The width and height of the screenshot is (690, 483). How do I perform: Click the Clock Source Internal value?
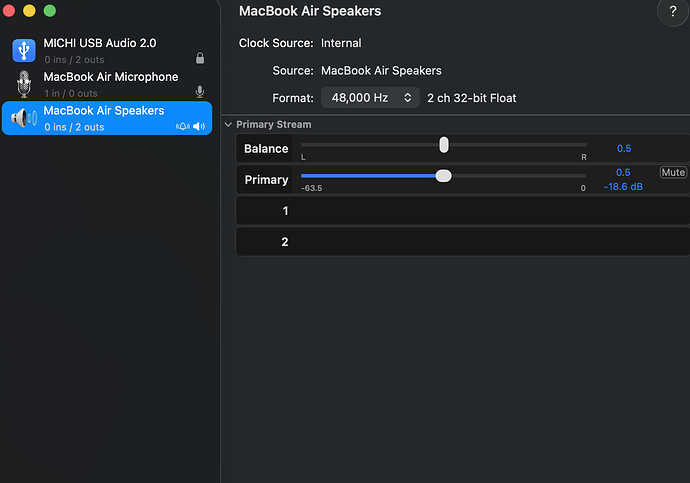[x=341, y=43]
